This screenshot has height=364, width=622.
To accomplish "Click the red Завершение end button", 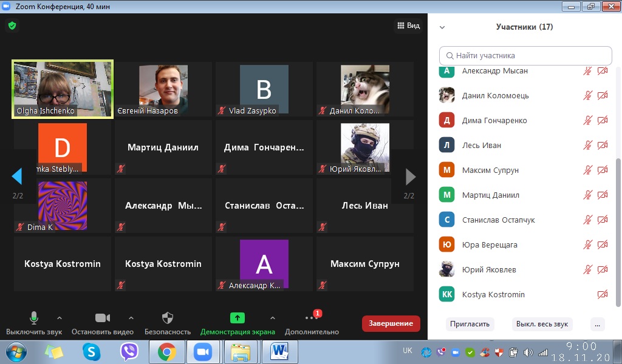I will click(391, 323).
